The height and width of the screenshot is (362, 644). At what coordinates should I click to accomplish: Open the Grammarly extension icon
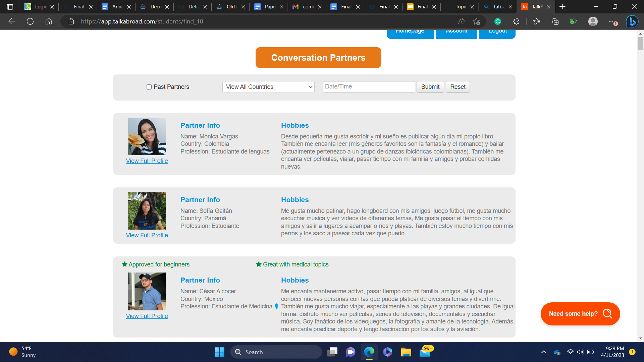tap(498, 21)
